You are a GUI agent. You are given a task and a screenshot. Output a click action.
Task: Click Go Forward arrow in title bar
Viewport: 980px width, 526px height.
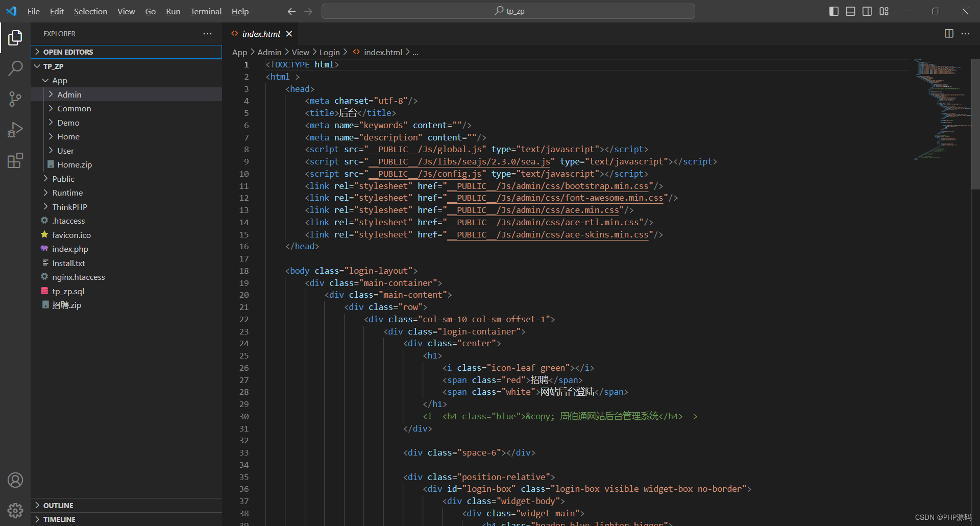point(308,11)
